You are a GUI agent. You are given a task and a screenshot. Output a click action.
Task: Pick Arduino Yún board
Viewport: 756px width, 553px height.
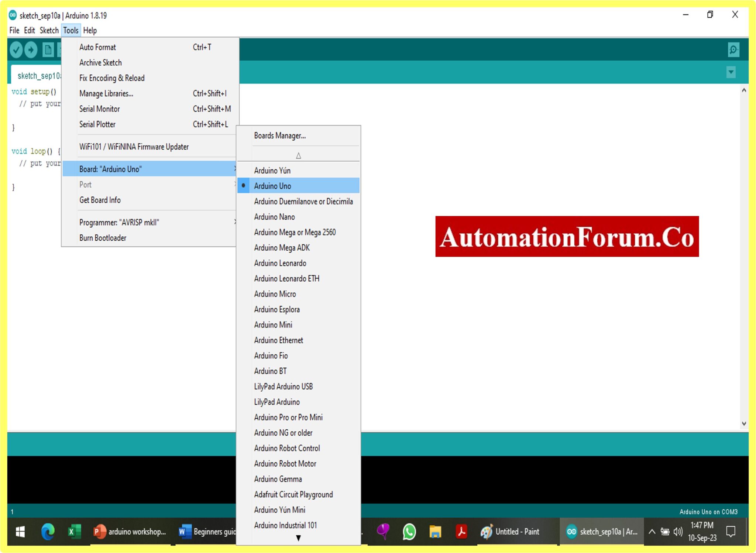pyautogui.click(x=298, y=171)
